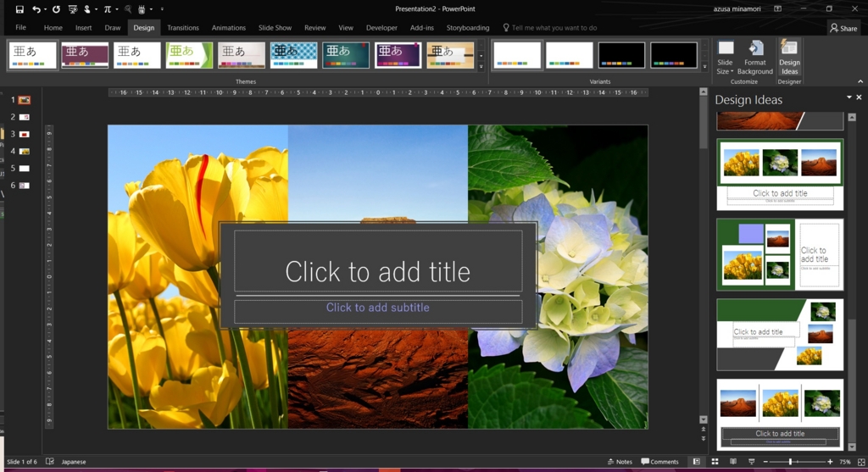Switch to Reading View icon

733,462
